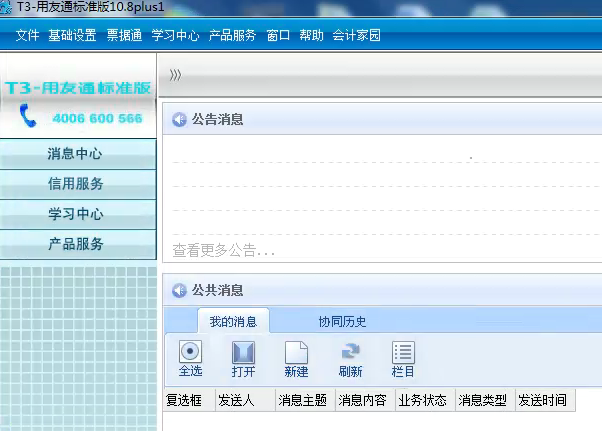Open the 票据通 menu

pyautogui.click(x=124, y=35)
